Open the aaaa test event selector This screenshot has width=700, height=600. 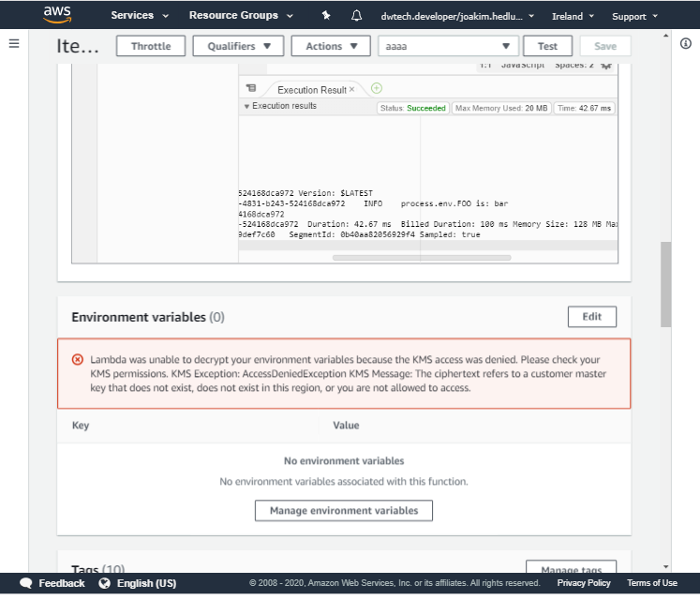point(448,46)
